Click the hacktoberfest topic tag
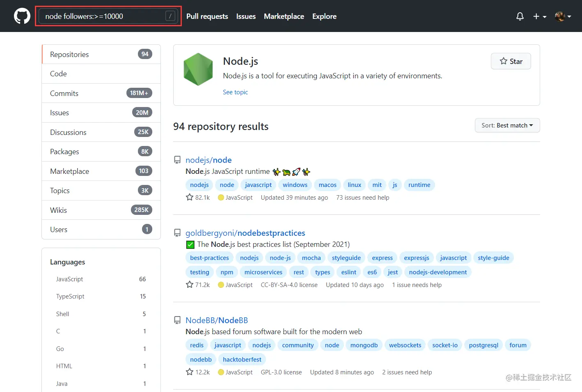This screenshot has width=582, height=392. 242,360
